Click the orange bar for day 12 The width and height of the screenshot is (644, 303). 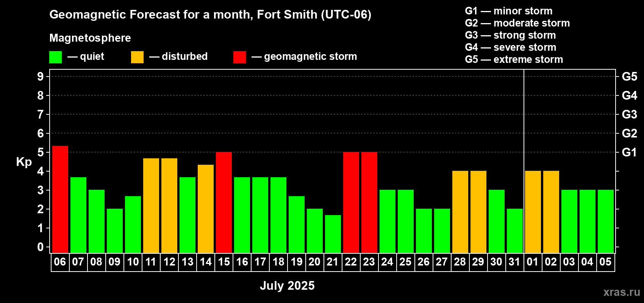click(x=169, y=206)
